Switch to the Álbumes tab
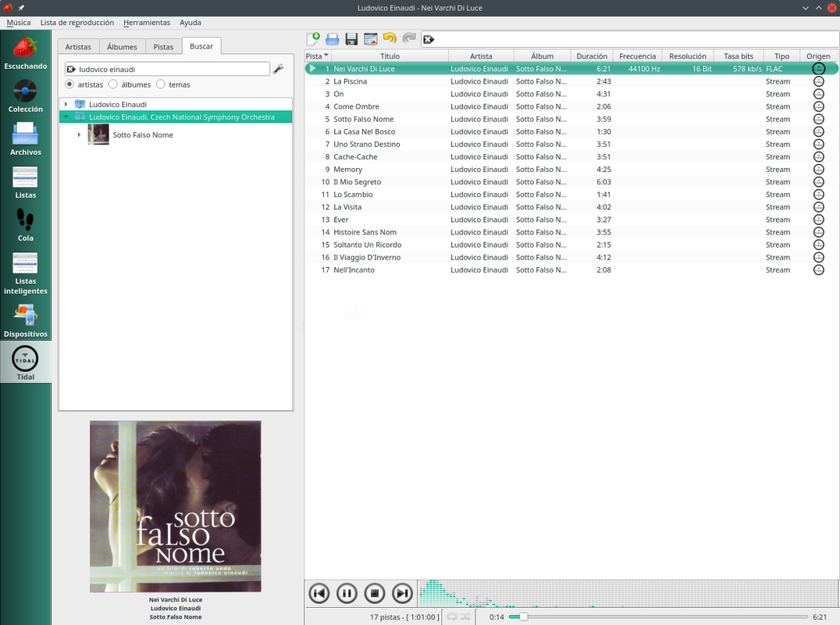Viewport: 840px width, 625px height. click(x=122, y=47)
